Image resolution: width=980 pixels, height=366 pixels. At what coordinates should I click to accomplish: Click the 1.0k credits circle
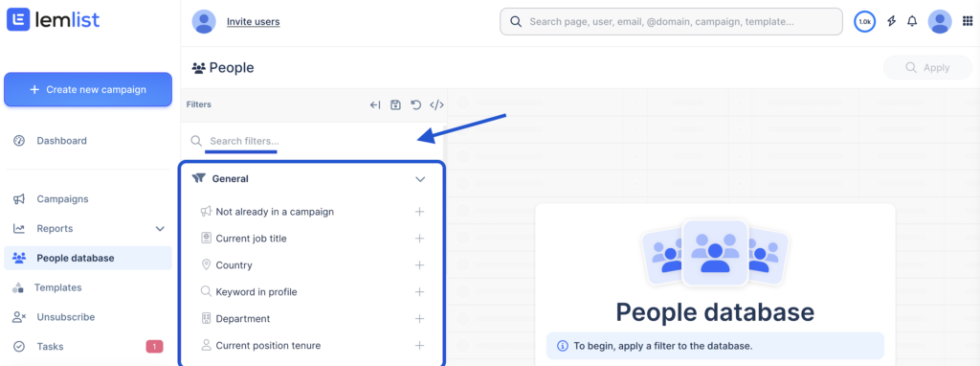(x=865, y=21)
